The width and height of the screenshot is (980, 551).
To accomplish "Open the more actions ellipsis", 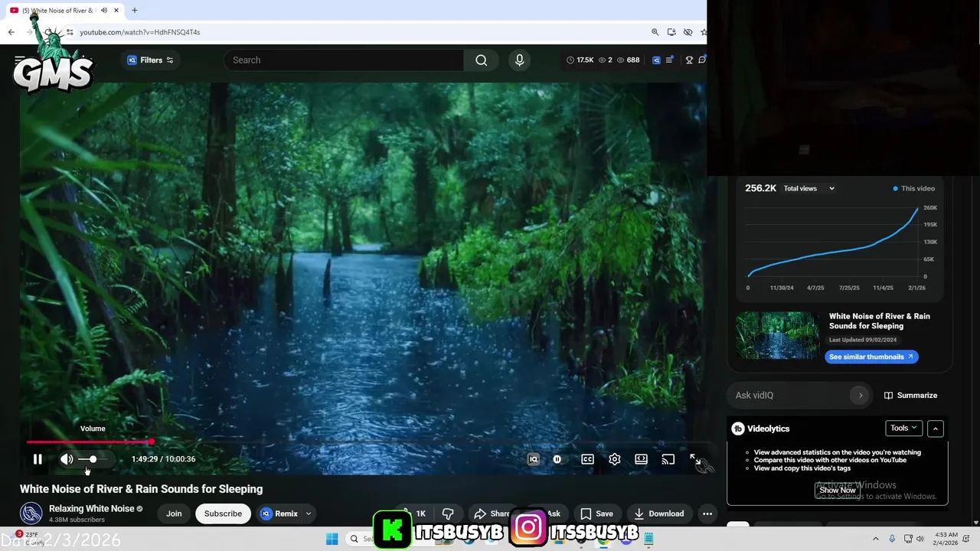I will pyautogui.click(x=707, y=514).
